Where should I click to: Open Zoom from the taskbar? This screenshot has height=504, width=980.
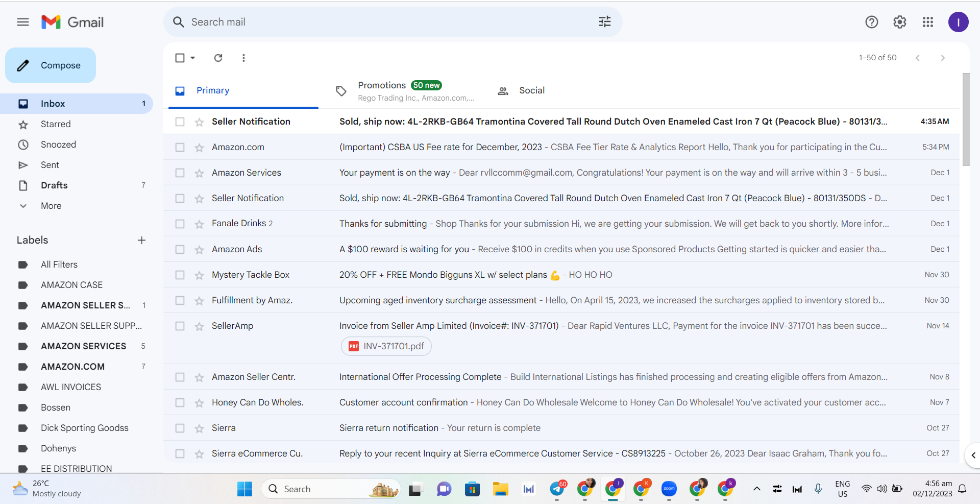point(669,489)
